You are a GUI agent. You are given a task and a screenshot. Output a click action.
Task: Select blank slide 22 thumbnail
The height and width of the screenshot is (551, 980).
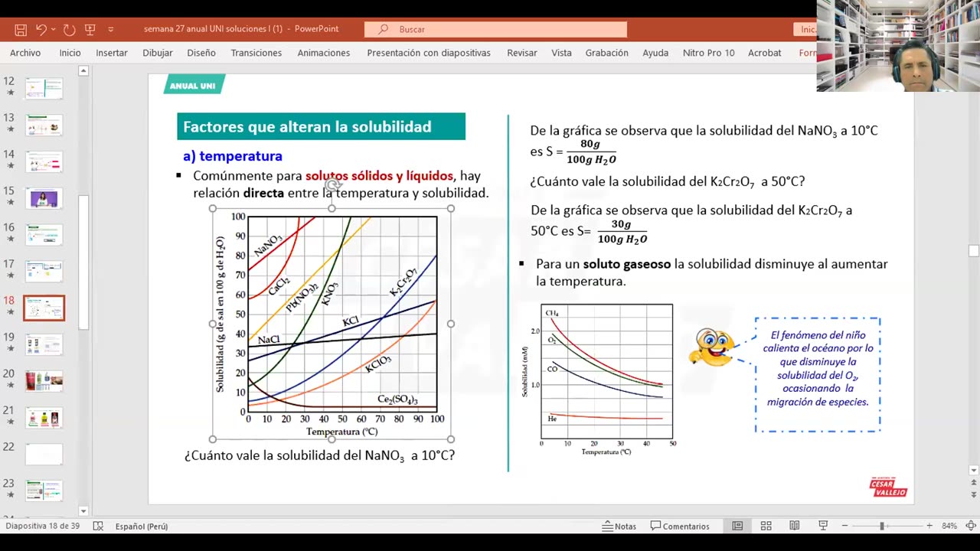[44, 454]
